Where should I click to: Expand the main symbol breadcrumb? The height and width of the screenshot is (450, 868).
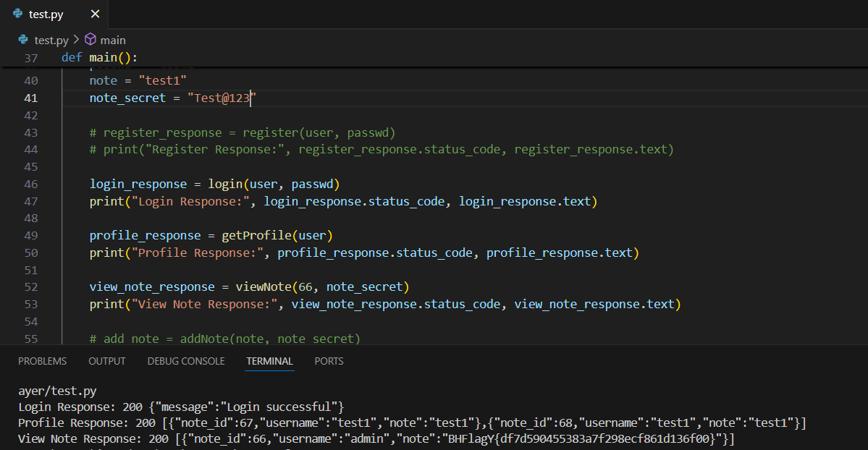[112, 40]
